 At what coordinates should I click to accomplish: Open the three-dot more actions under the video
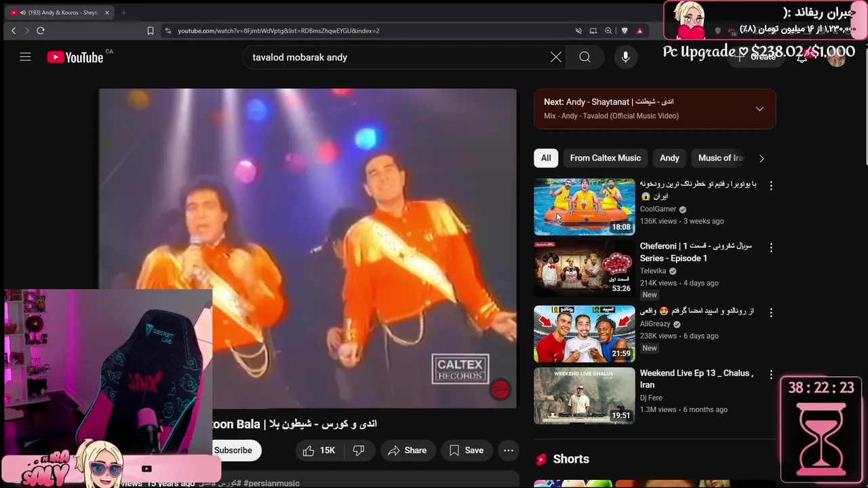click(x=509, y=450)
